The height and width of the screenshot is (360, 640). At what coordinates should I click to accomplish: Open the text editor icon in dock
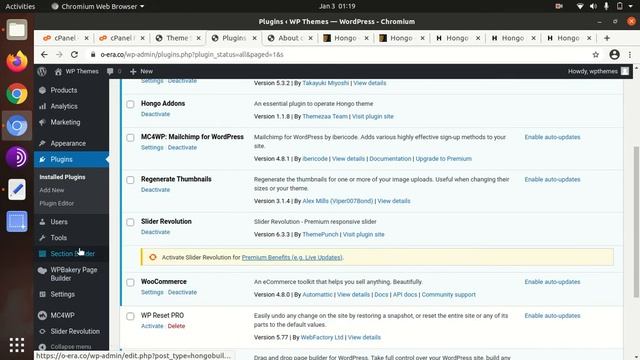click(x=17, y=189)
